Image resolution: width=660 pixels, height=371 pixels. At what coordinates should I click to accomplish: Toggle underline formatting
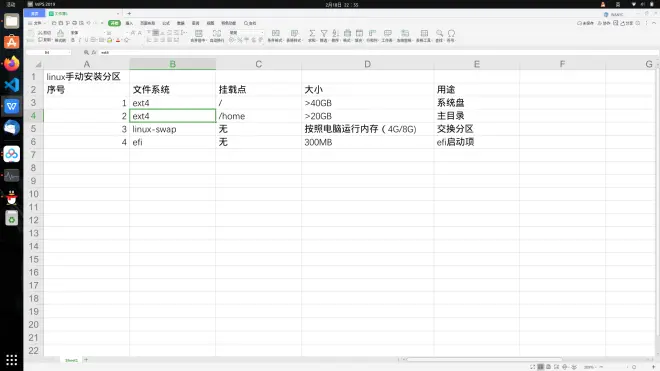pyautogui.click(x=86, y=40)
